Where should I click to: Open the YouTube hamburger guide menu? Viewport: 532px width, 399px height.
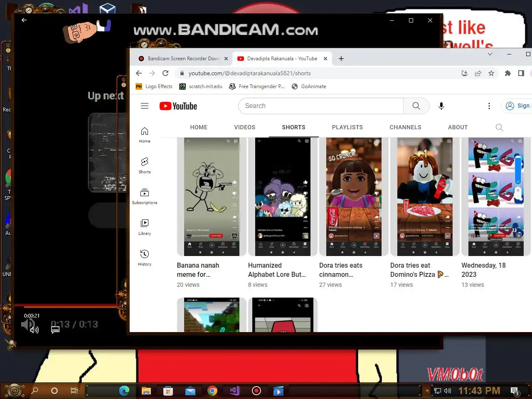pyautogui.click(x=145, y=106)
